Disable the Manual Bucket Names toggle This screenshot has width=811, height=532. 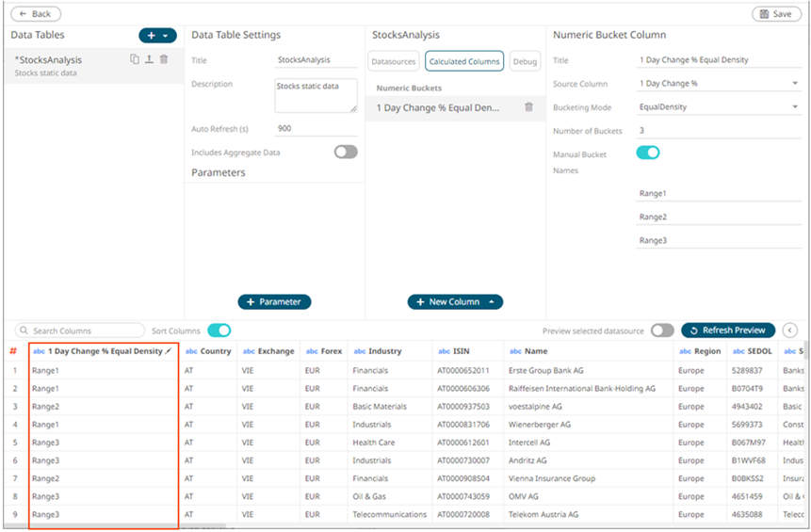[647, 153]
